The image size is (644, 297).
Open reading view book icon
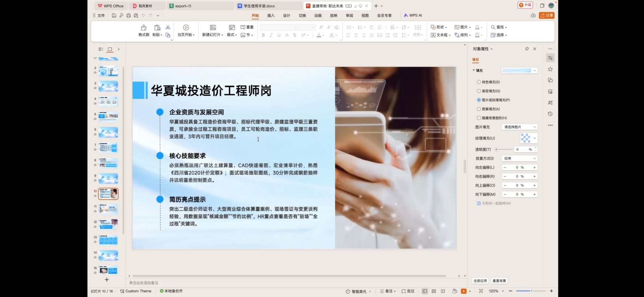coord(443,291)
